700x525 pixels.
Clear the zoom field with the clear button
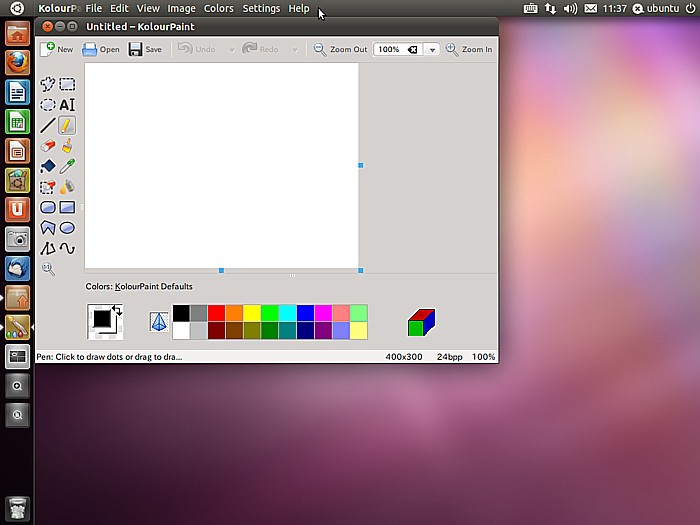coord(412,50)
